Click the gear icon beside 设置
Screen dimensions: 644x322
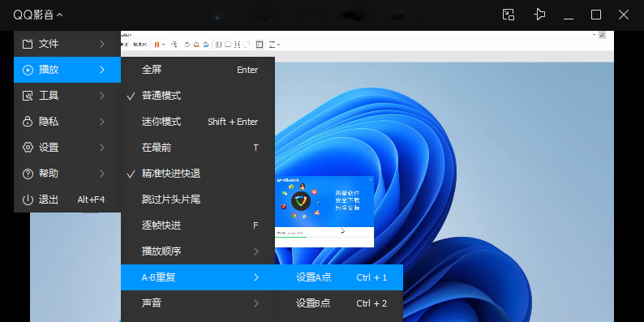tap(28, 148)
